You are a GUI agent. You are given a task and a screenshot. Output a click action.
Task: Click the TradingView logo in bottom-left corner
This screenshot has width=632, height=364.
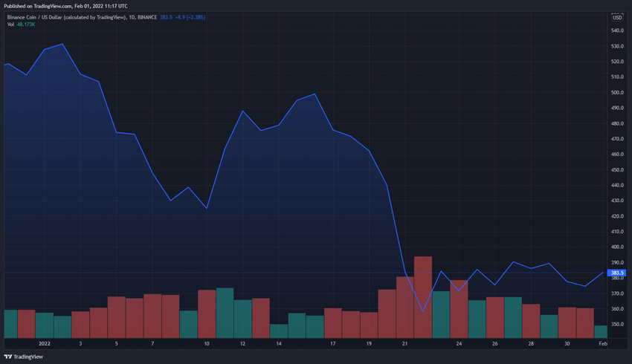pos(22,355)
